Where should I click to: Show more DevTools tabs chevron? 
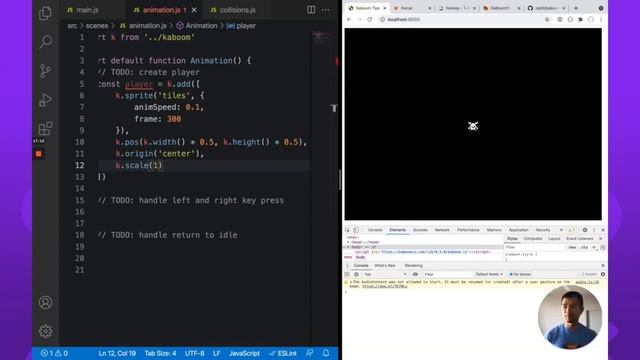tap(561, 230)
